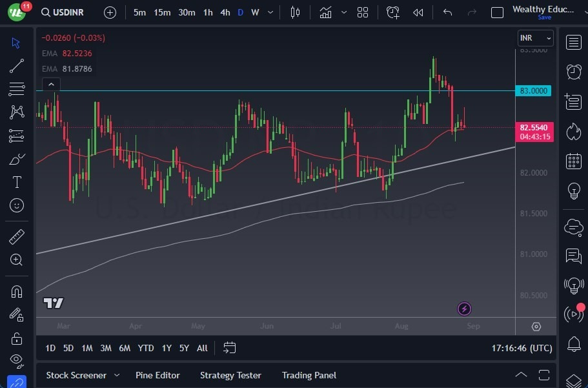This screenshot has width=588, height=388.
Task: Select the Brush drawing tool
Action: point(16,159)
